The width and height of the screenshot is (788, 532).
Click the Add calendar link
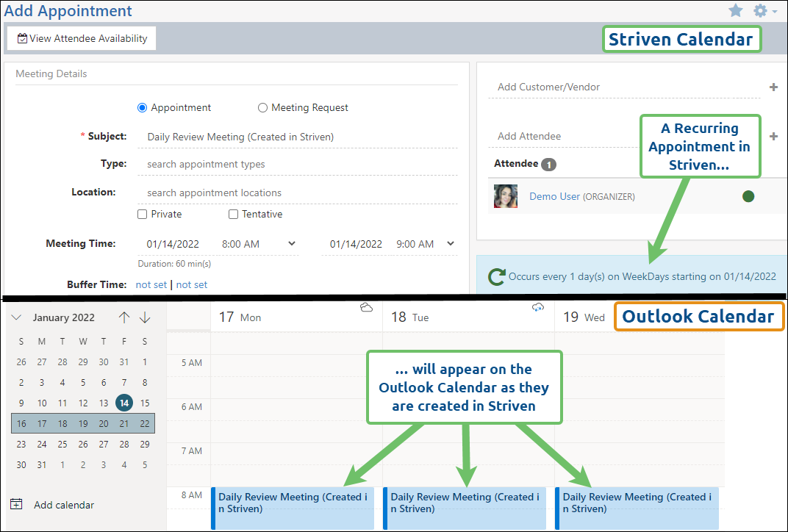coord(64,505)
